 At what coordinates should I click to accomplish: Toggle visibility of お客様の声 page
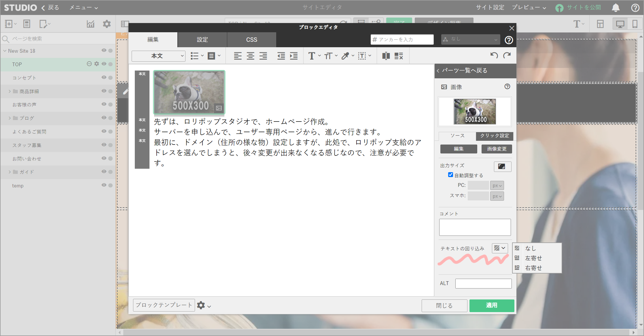[104, 104]
